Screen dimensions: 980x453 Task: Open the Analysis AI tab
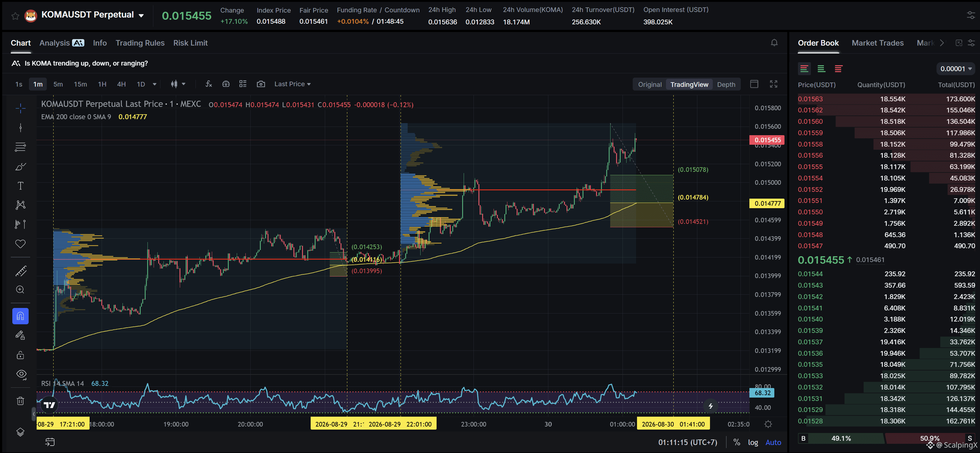[x=62, y=43]
